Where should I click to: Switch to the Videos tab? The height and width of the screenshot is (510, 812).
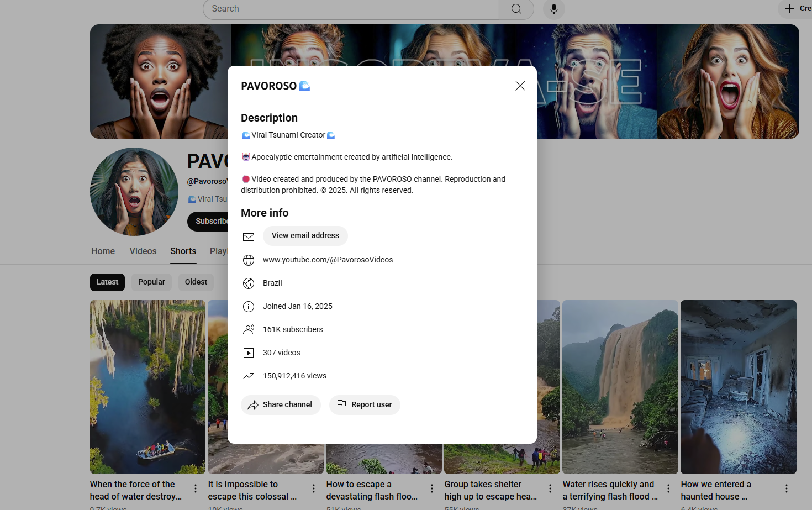click(x=143, y=251)
